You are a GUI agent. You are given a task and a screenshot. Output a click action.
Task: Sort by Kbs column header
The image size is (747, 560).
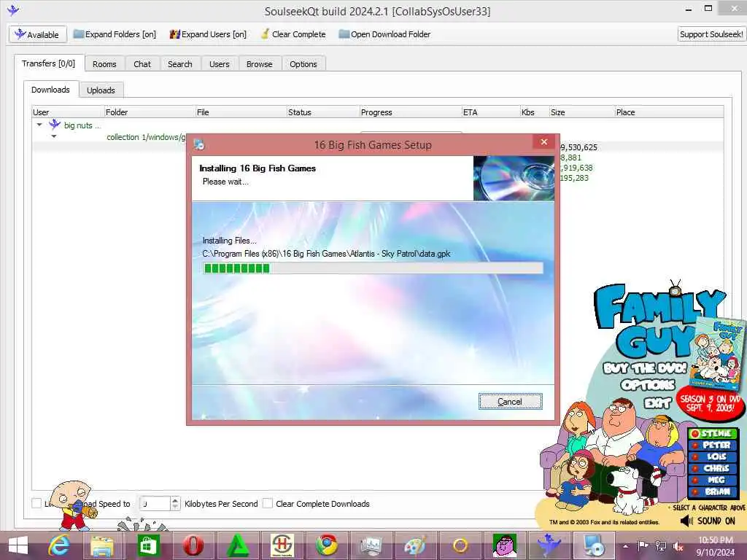pyautogui.click(x=535, y=112)
